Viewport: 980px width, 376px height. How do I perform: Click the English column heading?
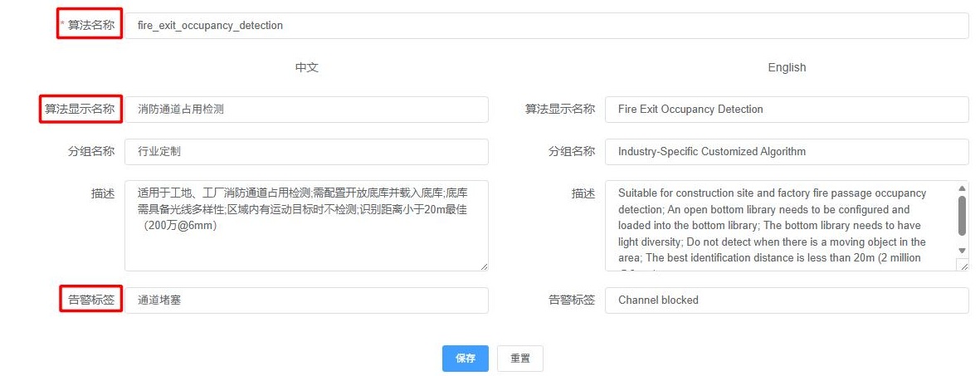(x=787, y=67)
